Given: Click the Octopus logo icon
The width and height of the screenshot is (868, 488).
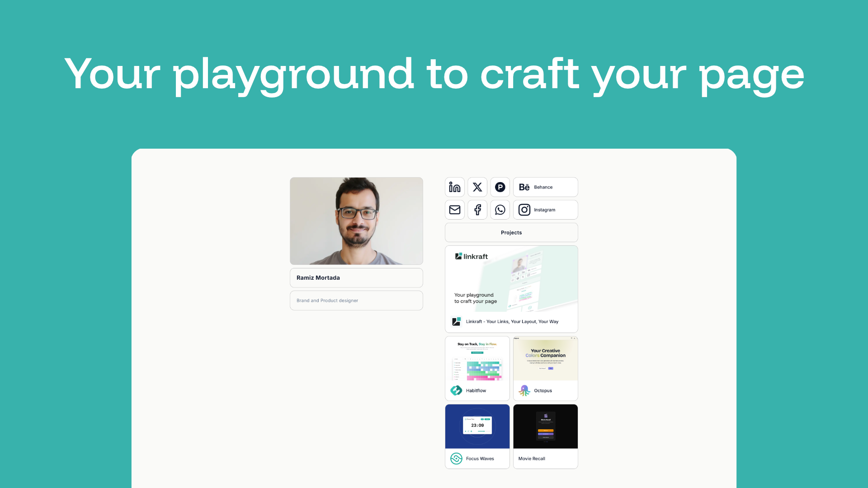Looking at the screenshot, I should coord(524,390).
